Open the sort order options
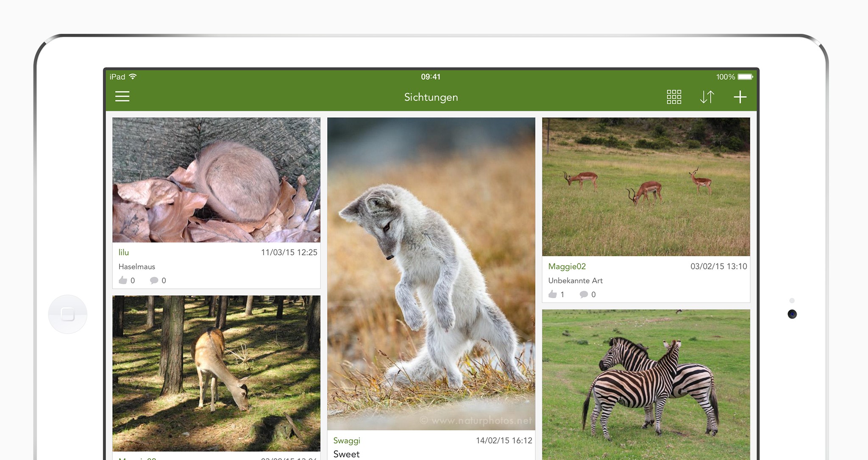The width and height of the screenshot is (868, 460). pyautogui.click(x=707, y=97)
